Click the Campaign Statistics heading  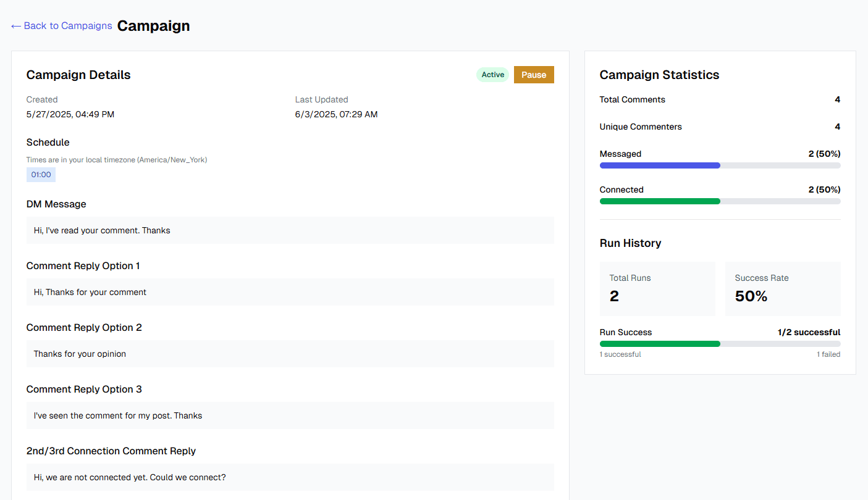pos(659,74)
